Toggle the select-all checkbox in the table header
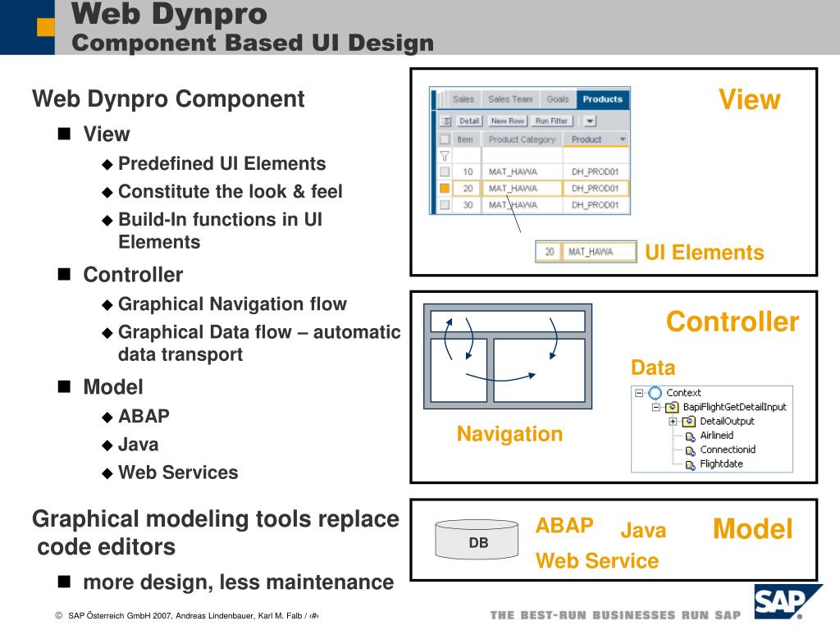Image resolution: width=840 pixels, height=630 pixels. [x=445, y=139]
